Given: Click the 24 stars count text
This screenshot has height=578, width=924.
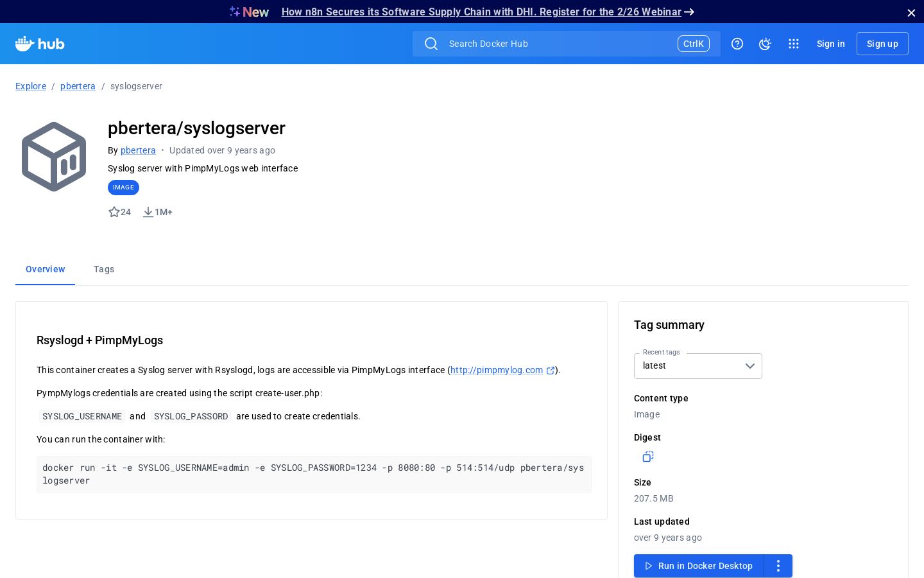Looking at the screenshot, I should (126, 212).
